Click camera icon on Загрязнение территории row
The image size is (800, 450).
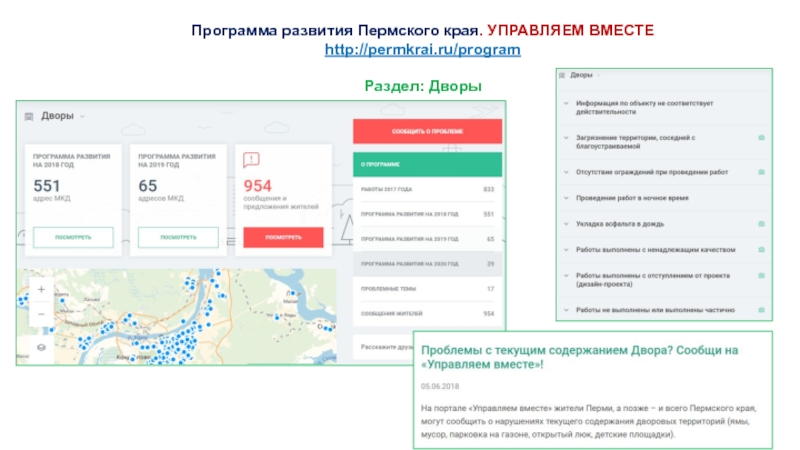[761, 138]
